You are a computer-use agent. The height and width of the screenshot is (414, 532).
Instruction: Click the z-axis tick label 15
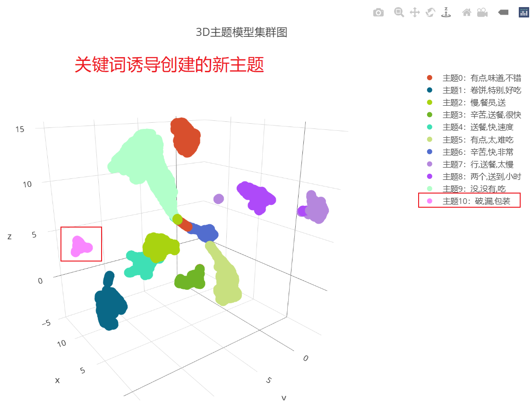point(20,129)
